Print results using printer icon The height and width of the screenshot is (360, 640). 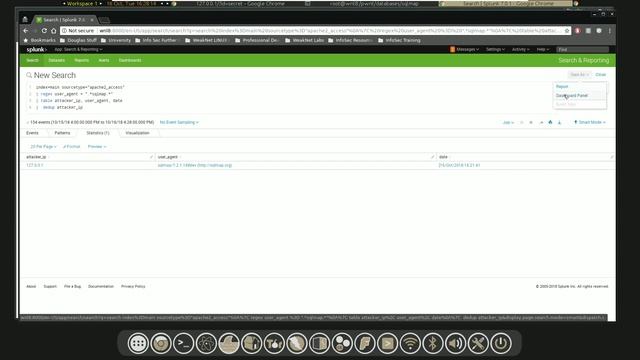tap(550, 122)
